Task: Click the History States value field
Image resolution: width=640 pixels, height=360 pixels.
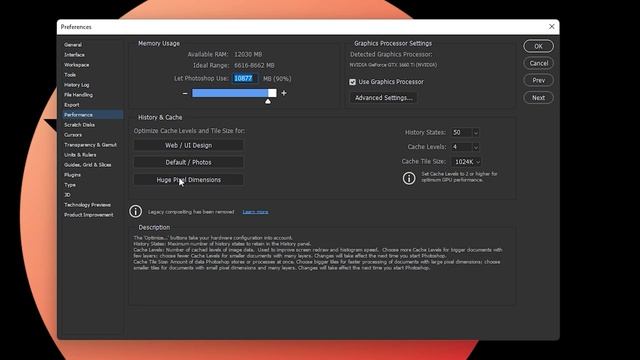Action: click(x=461, y=132)
